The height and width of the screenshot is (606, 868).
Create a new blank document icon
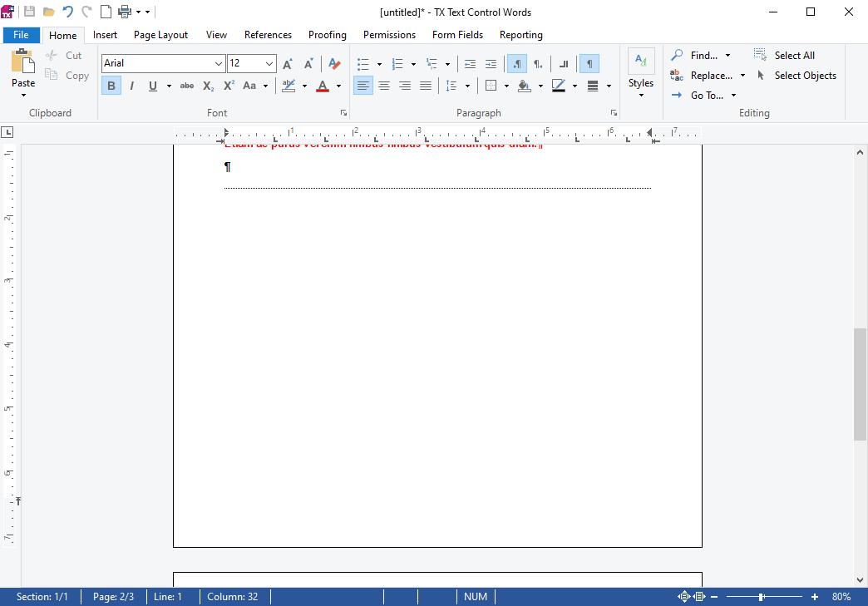[x=106, y=12]
